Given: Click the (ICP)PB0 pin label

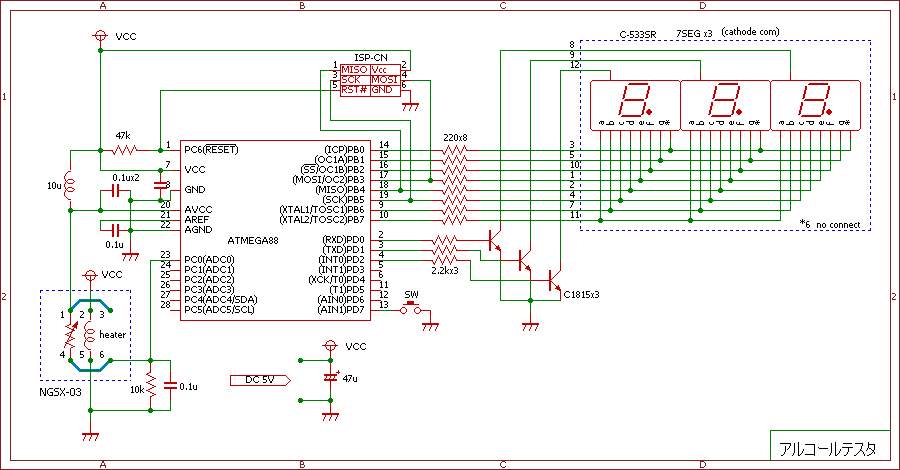Looking at the screenshot, I should click(x=344, y=150).
